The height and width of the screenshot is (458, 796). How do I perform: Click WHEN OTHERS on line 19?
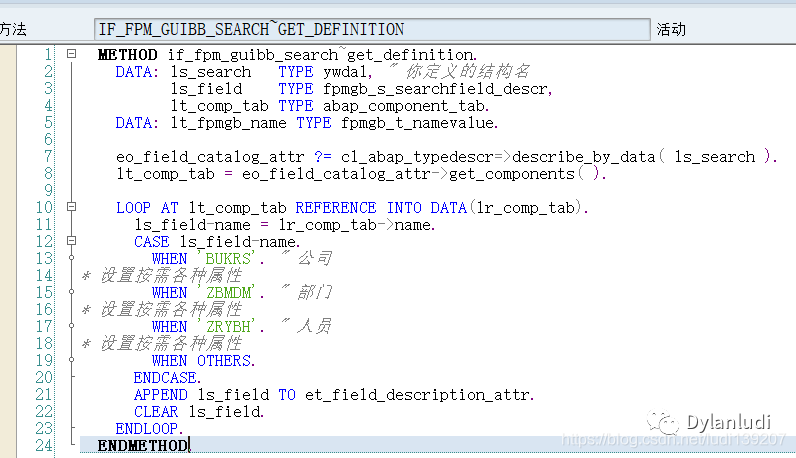pos(202,361)
